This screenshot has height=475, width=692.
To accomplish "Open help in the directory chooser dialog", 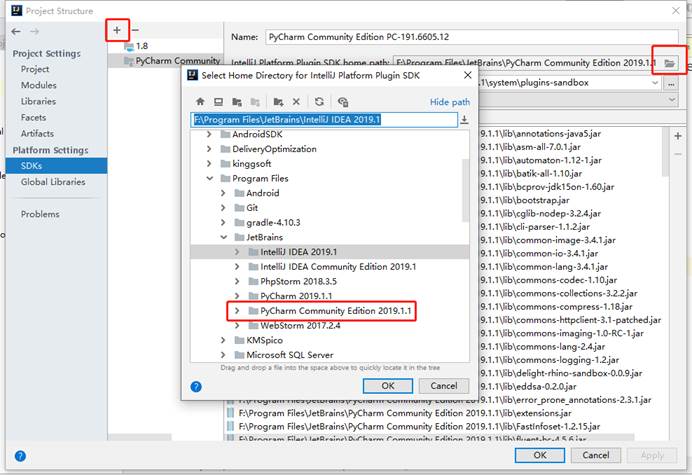I will click(x=196, y=387).
